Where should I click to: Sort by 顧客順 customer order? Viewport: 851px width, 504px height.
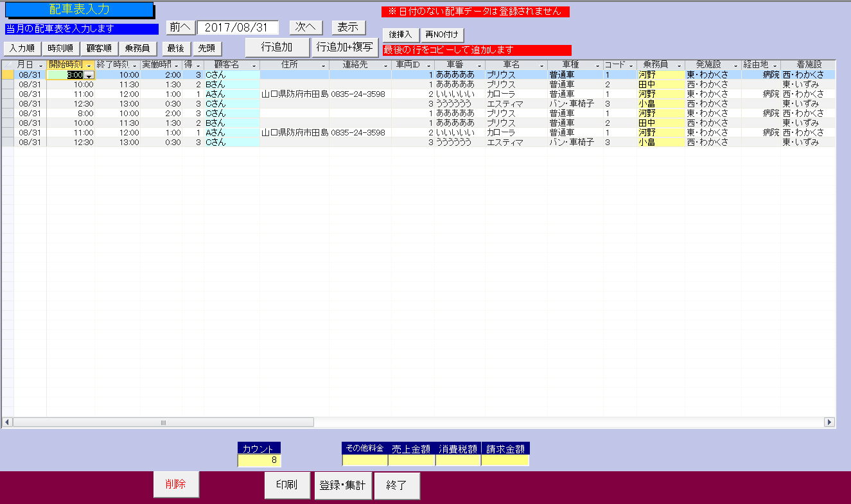tap(100, 48)
